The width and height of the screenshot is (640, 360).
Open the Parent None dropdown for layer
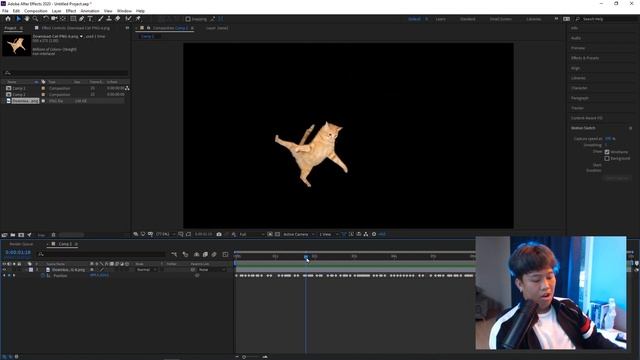212,270
